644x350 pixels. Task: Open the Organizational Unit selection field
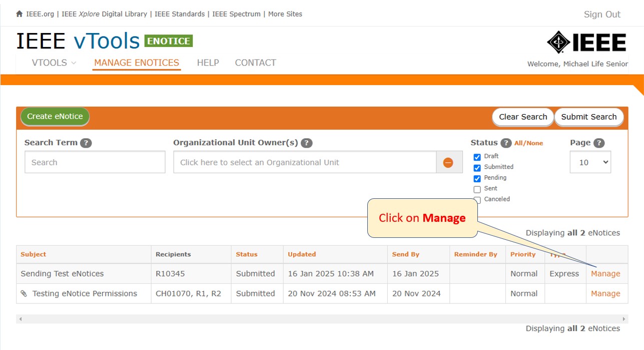tap(305, 162)
